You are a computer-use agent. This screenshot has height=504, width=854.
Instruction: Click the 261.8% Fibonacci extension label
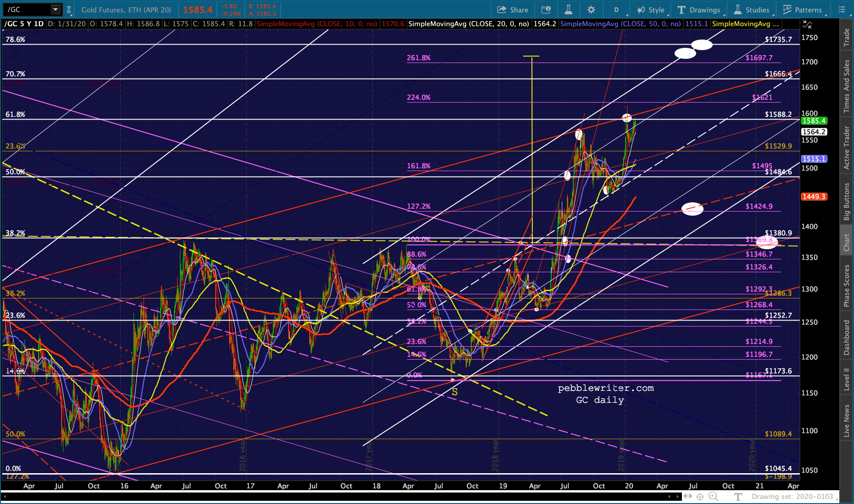click(x=419, y=58)
